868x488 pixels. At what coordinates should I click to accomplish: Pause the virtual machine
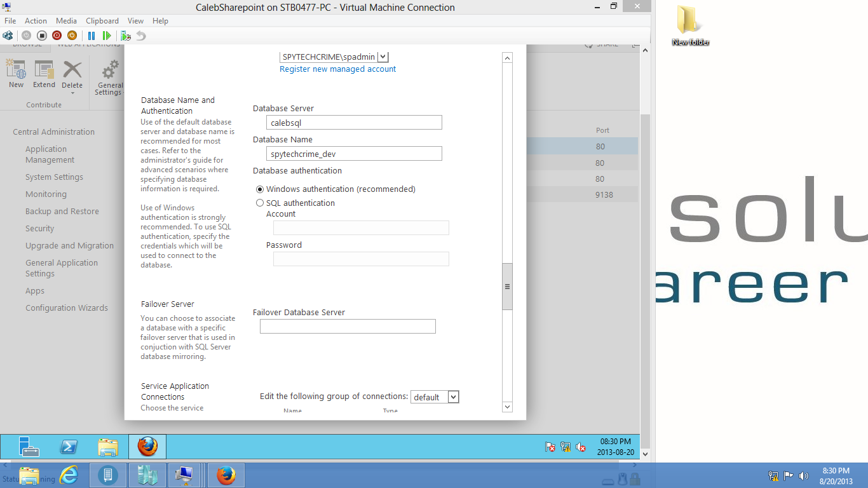click(x=92, y=36)
